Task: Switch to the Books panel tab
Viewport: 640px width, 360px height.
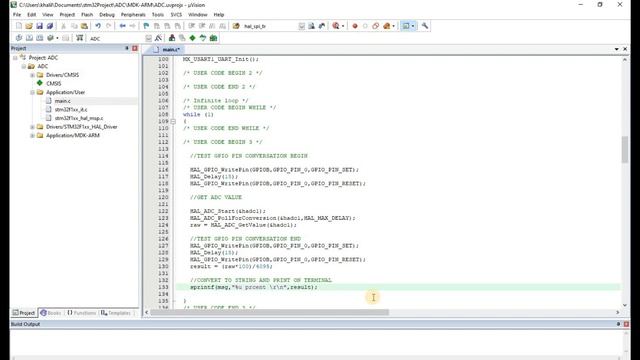Action: pyautogui.click(x=51, y=313)
